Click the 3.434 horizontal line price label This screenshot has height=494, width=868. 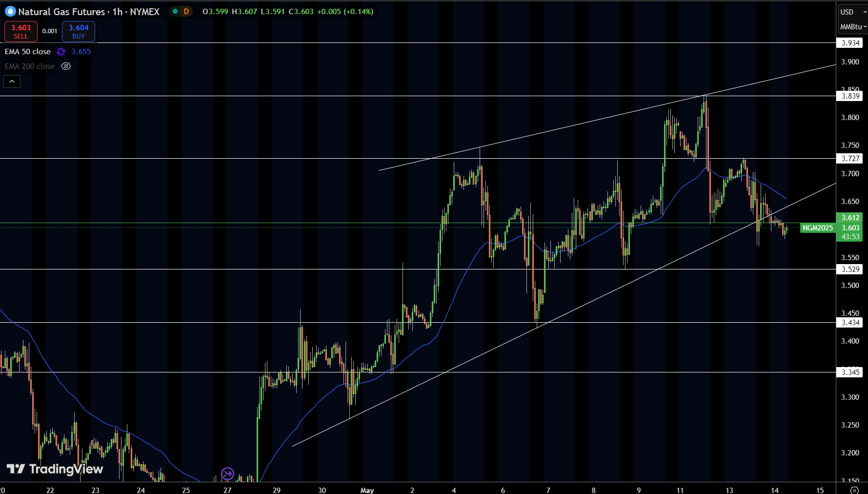click(850, 323)
